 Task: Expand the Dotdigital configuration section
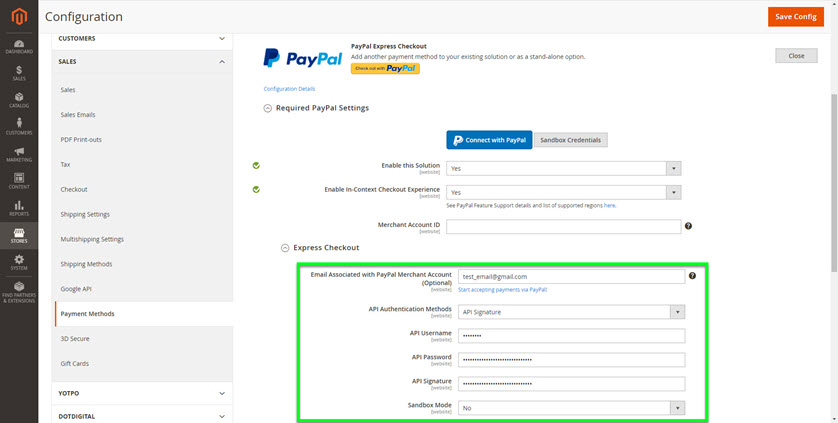(x=142, y=416)
